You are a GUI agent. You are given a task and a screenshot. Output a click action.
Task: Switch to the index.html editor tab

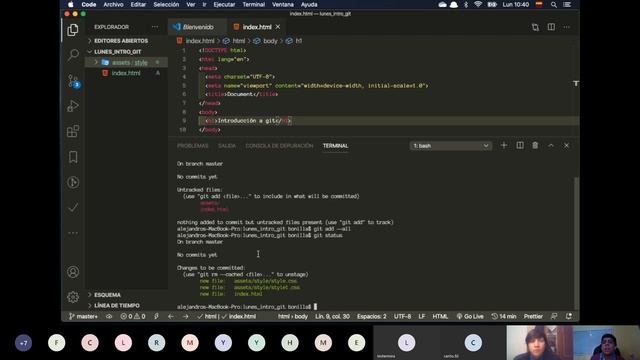point(257,27)
